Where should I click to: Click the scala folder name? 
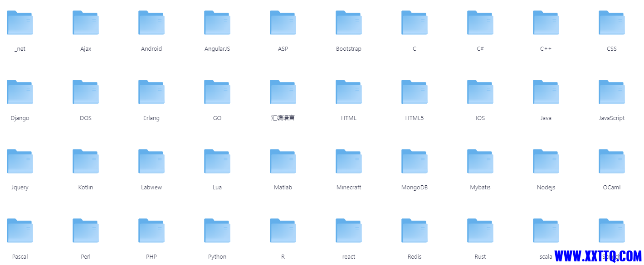[546, 256]
